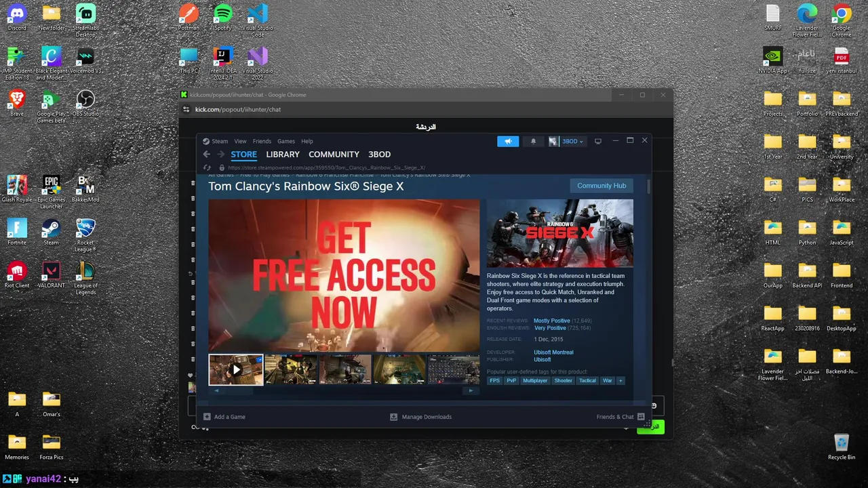This screenshot has height=488, width=868.
Task: Select the fifth operator grid thumbnail
Action: [x=454, y=369]
